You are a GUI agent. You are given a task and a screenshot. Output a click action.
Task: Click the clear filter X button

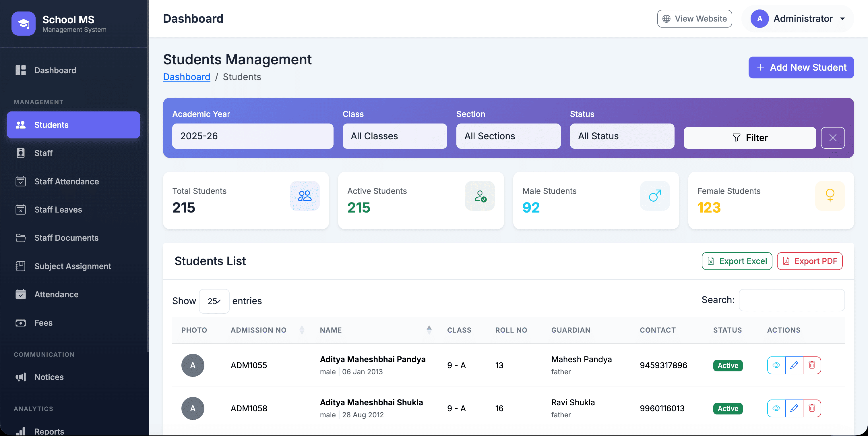click(x=833, y=138)
